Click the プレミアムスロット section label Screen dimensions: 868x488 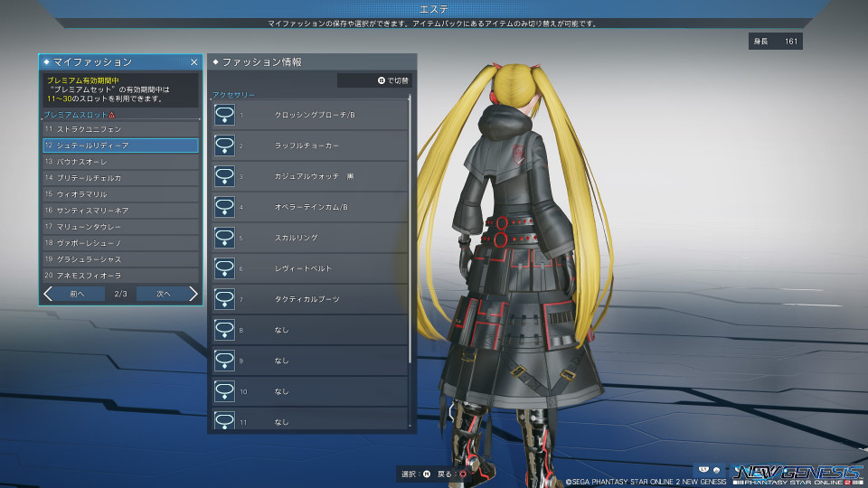(75, 115)
